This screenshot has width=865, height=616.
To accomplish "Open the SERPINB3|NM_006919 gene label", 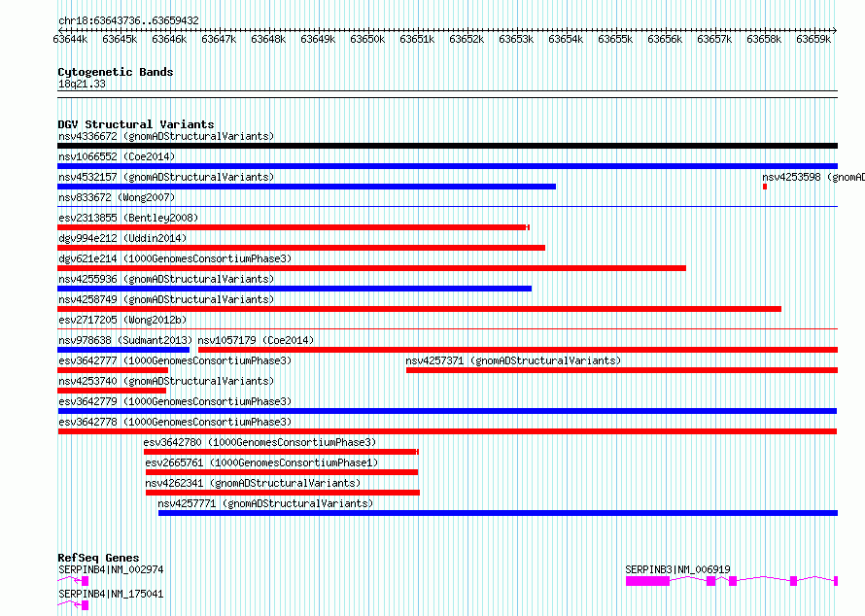I will [677, 569].
